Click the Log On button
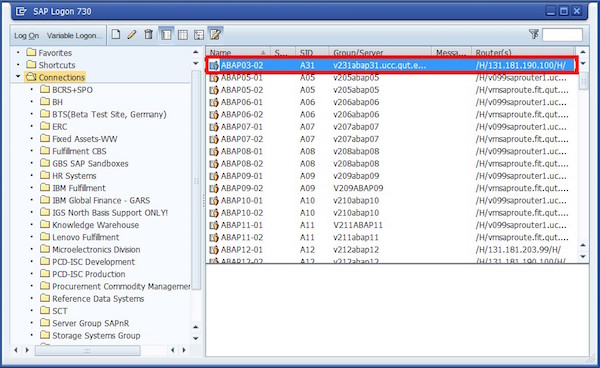 (26, 36)
